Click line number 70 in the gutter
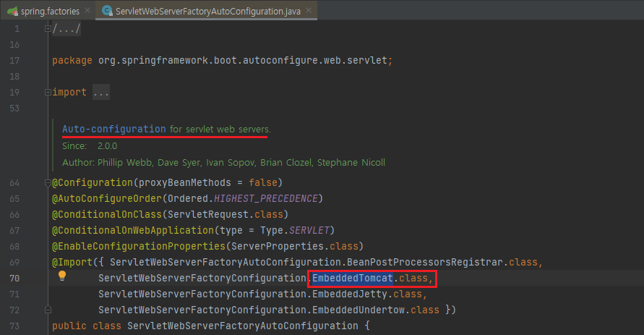 tap(14, 279)
